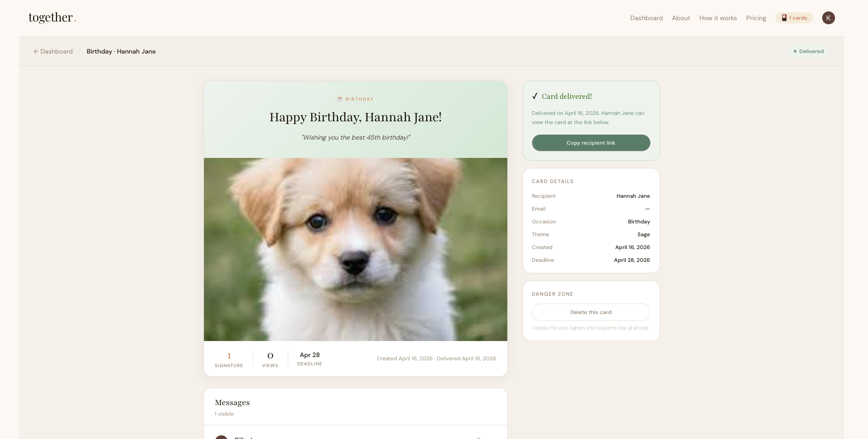868x439 pixels.
Task: Click Created value April 16, 2026 in details
Action: coord(632,247)
